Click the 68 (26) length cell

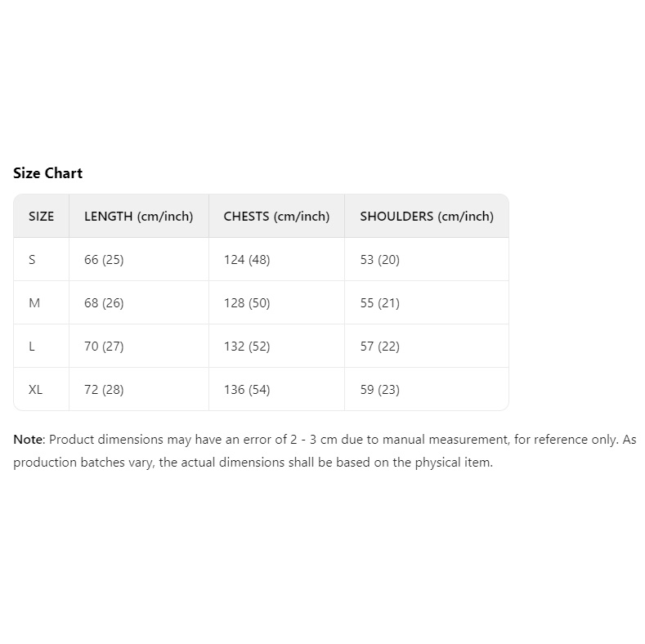tap(104, 303)
